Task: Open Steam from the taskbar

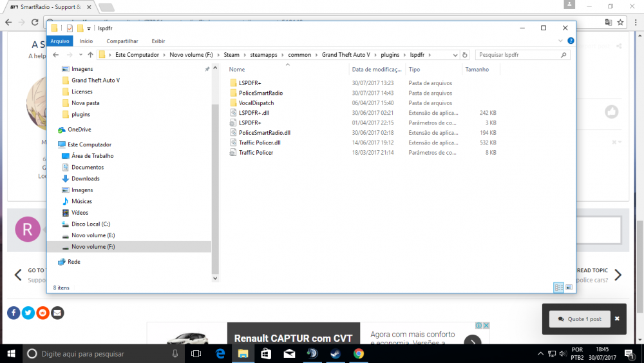Action: click(336, 353)
